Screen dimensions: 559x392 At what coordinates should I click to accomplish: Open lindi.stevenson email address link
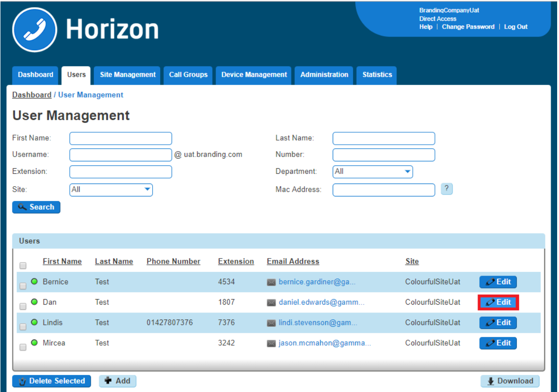point(318,323)
